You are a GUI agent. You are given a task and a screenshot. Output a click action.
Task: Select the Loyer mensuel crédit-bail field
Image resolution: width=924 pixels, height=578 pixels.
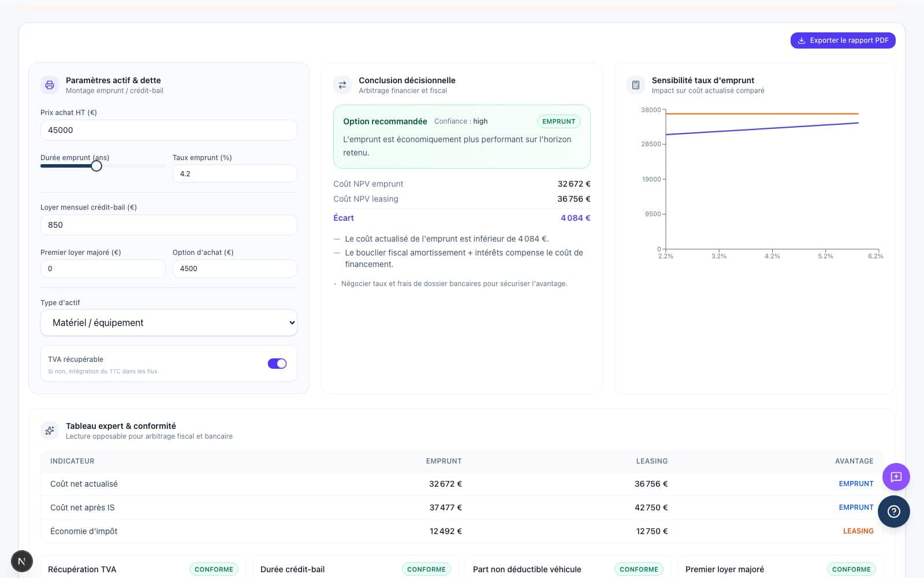pyautogui.click(x=169, y=225)
